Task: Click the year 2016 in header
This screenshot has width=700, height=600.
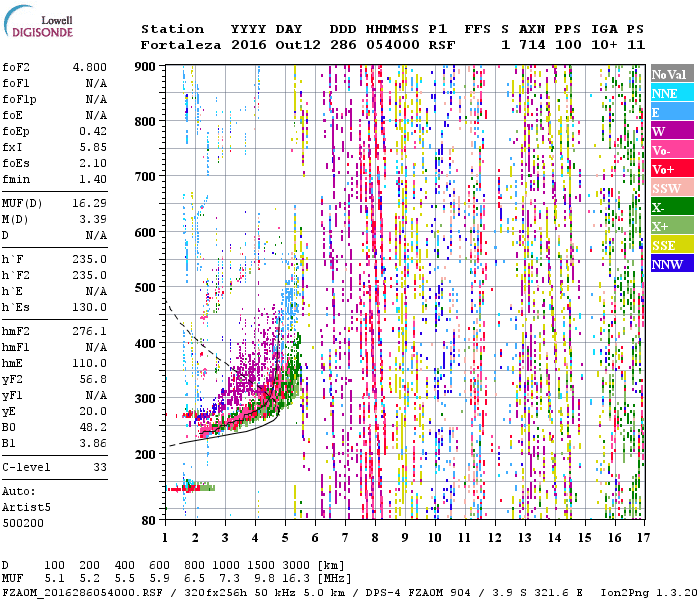Action: pyautogui.click(x=249, y=45)
